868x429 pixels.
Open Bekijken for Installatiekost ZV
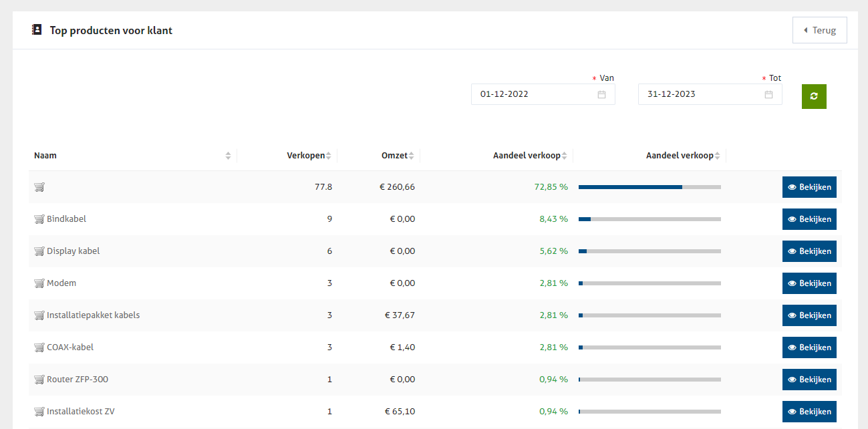click(809, 412)
